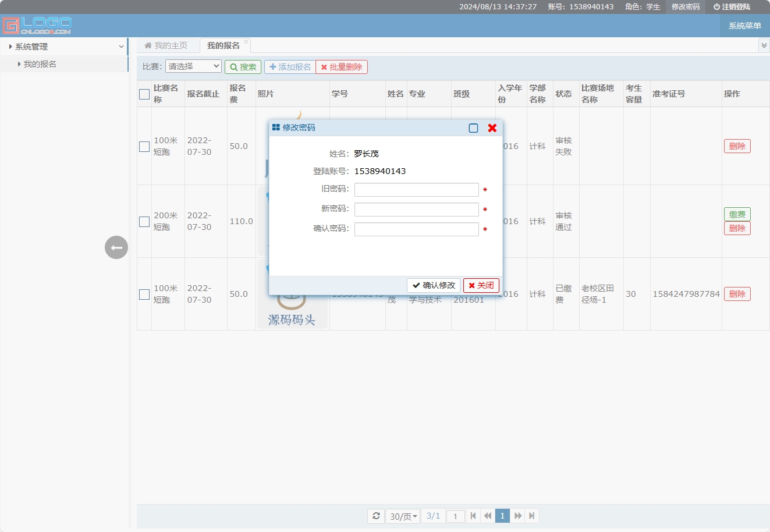Click the gray back arrow circle
The width and height of the screenshot is (770, 532).
click(116, 247)
